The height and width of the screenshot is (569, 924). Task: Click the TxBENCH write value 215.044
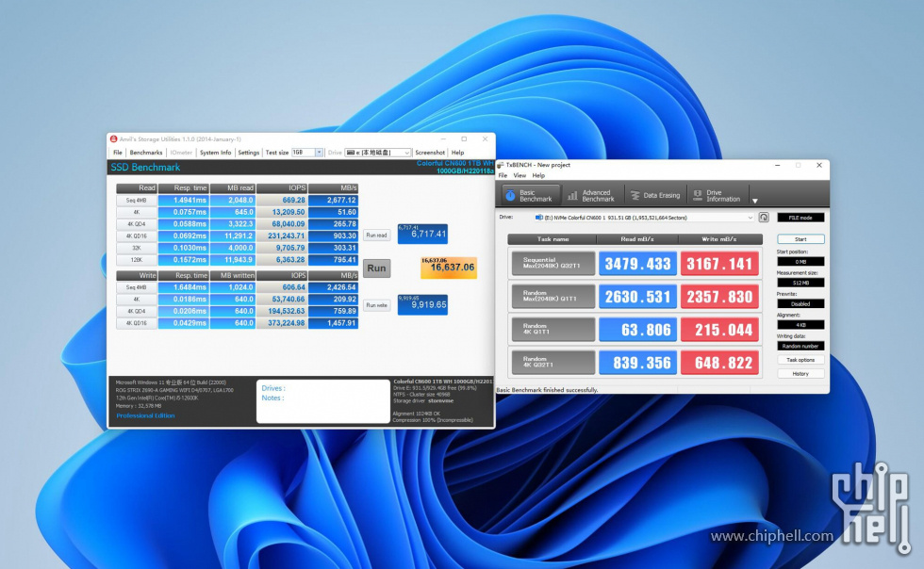[x=719, y=330]
